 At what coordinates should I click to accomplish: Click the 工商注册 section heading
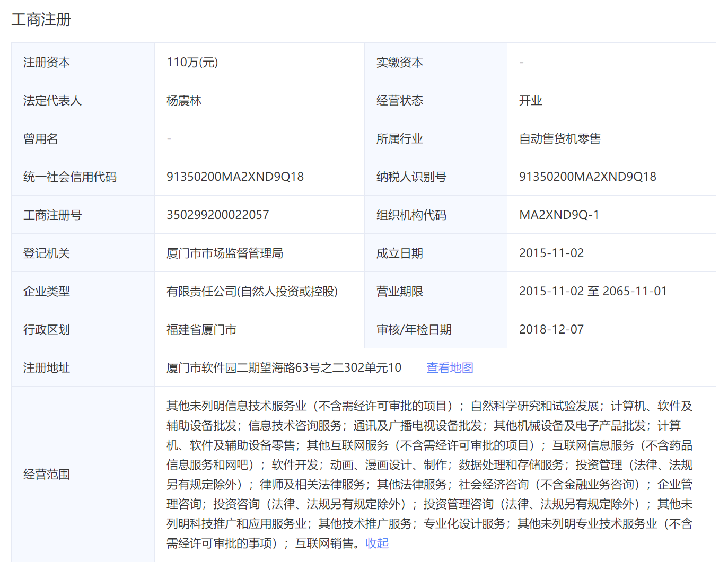coord(41,20)
